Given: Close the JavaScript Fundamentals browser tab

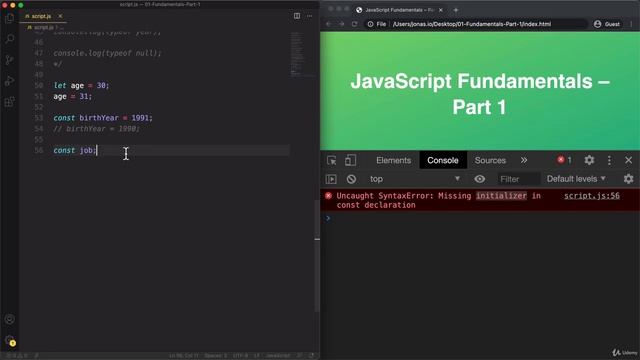Looking at the screenshot, I should [x=441, y=10].
